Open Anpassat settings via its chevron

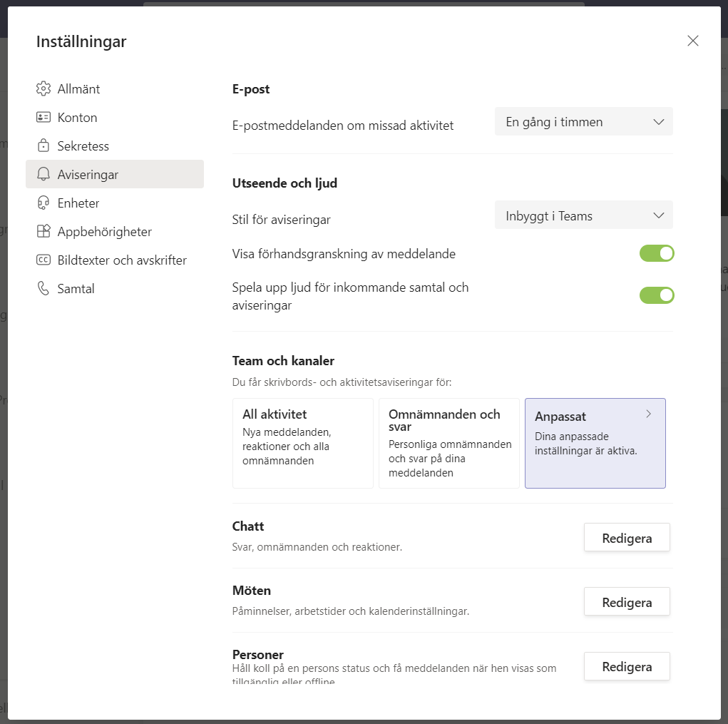tap(648, 414)
